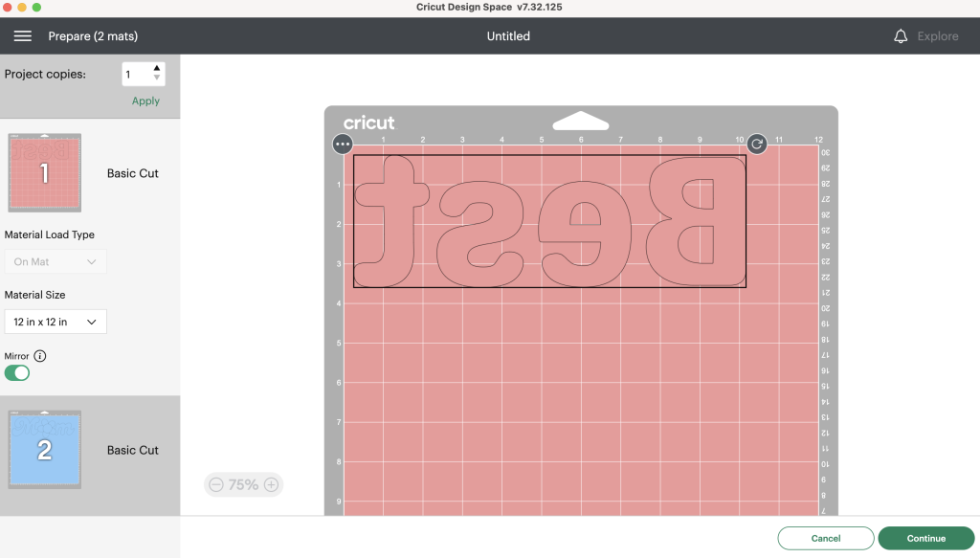Click the Basic Cut label of mat 1
The image size is (980, 558).
click(132, 173)
